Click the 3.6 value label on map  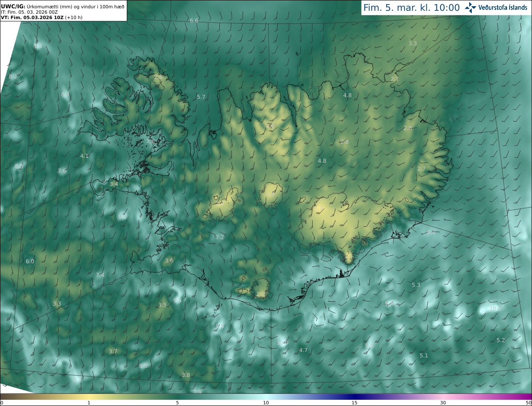coord(169,260)
